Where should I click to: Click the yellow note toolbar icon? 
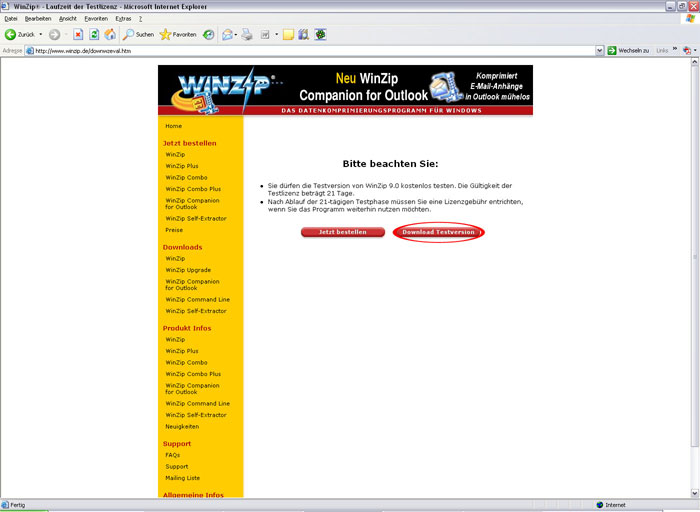click(x=288, y=34)
